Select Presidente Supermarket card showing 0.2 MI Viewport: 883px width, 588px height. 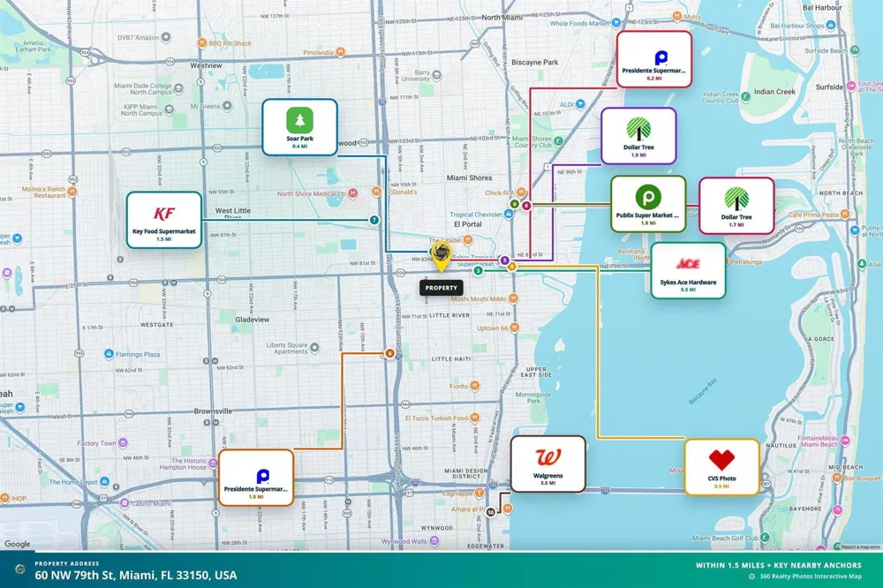[x=653, y=59]
